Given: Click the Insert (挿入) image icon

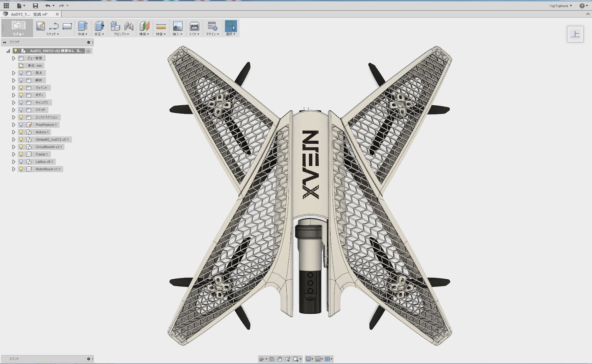Looking at the screenshot, I should coord(178,26).
